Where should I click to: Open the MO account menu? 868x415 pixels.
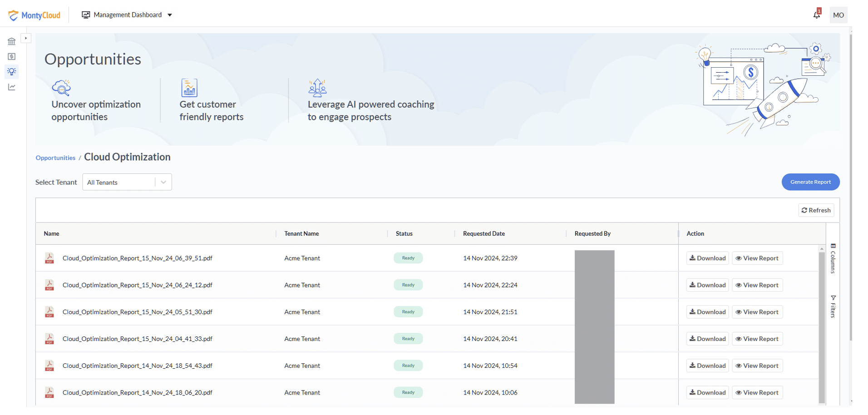pyautogui.click(x=838, y=15)
